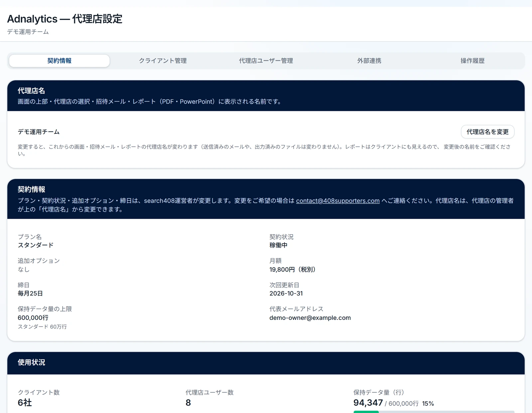This screenshot has height=413, width=532.
Task: Click the 契約情報 card header title
Action: [x=31, y=189]
